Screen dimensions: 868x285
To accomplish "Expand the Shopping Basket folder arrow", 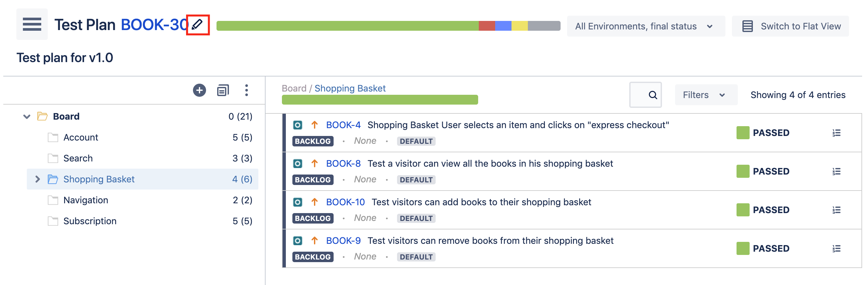I will pos(37,179).
